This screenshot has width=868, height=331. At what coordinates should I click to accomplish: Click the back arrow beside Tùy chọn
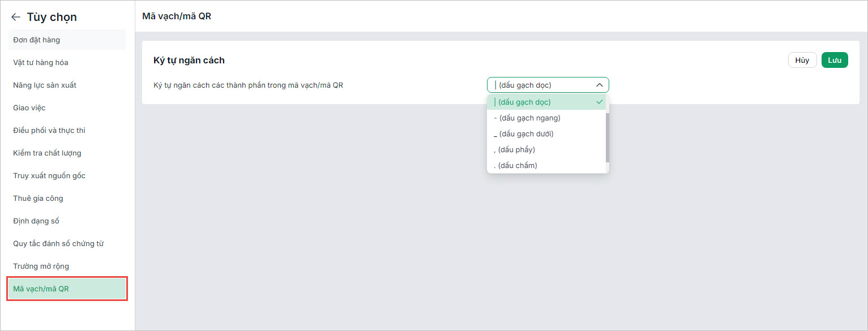[16, 18]
